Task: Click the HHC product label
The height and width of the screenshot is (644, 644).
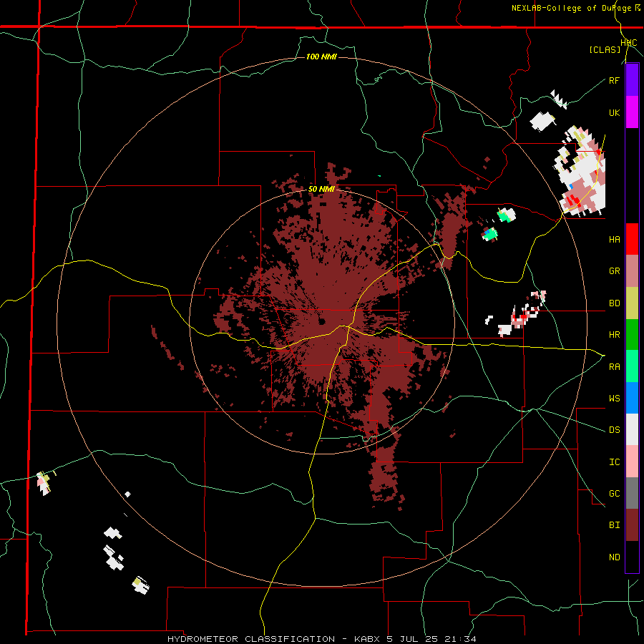Action: pos(629,43)
